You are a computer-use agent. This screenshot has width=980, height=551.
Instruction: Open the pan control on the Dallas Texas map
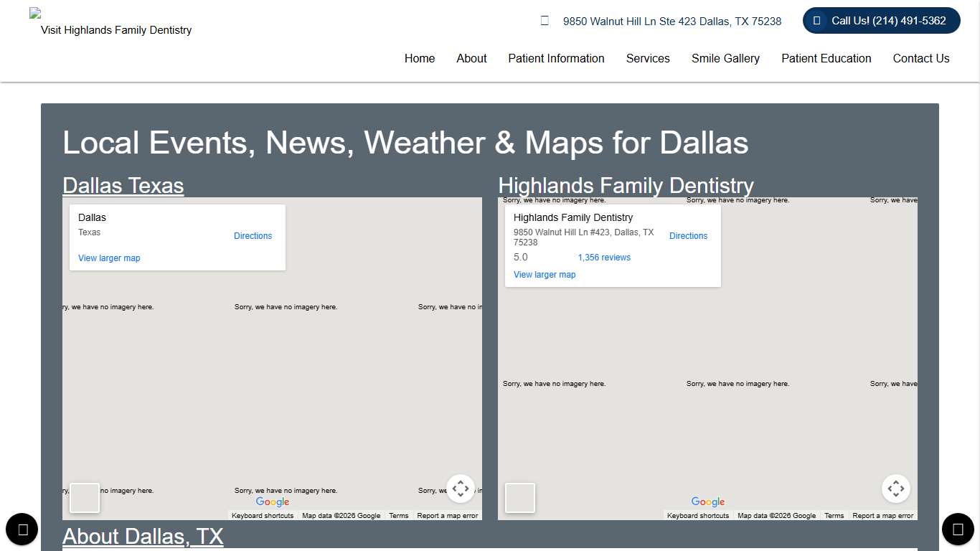click(x=461, y=488)
